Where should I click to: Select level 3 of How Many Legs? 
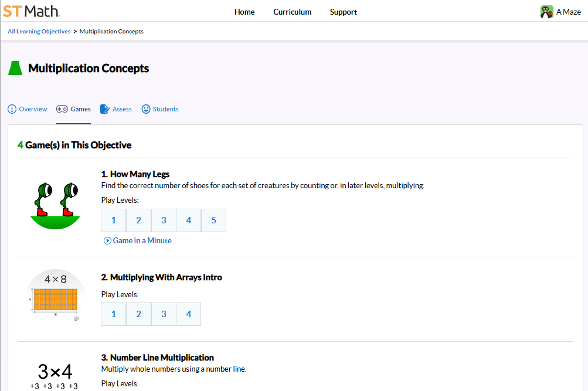pos(164,220)
